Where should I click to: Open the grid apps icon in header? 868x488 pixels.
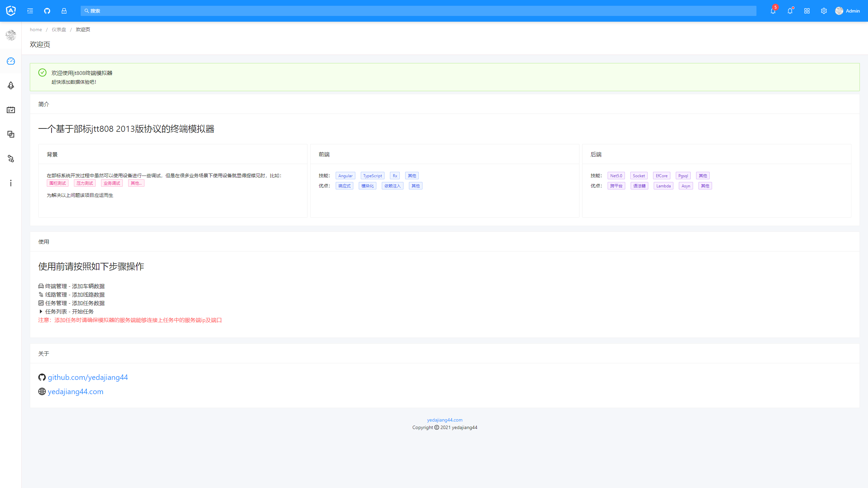(x=807, y=11)
